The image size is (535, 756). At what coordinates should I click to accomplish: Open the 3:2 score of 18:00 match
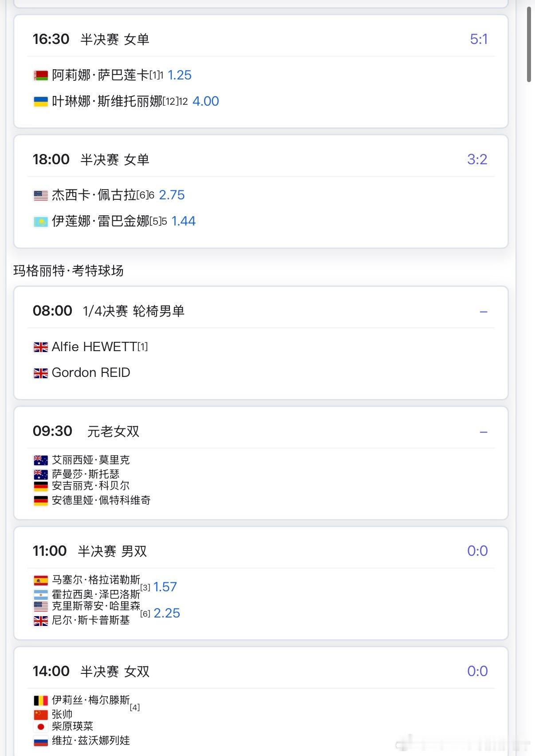[x=477, y=160]
